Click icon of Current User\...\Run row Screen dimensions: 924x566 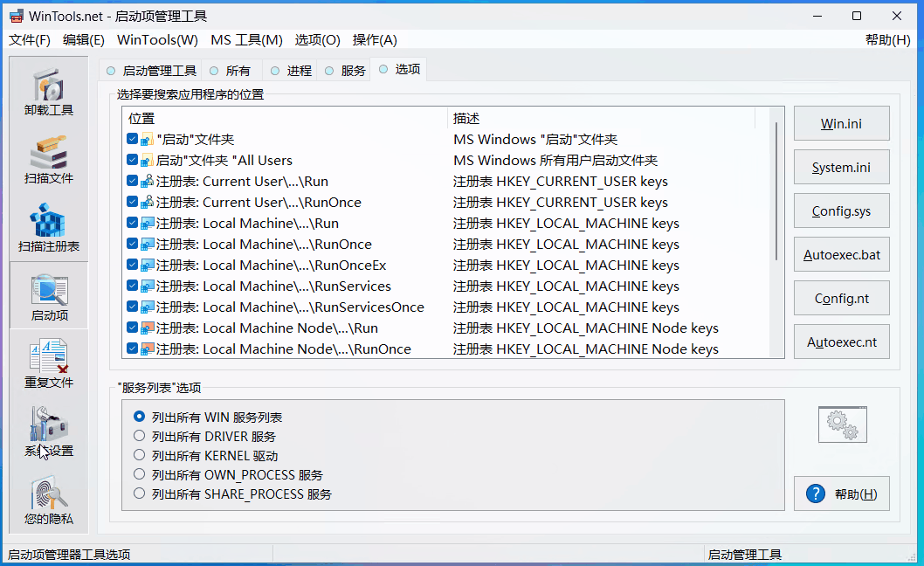point(148,182)
